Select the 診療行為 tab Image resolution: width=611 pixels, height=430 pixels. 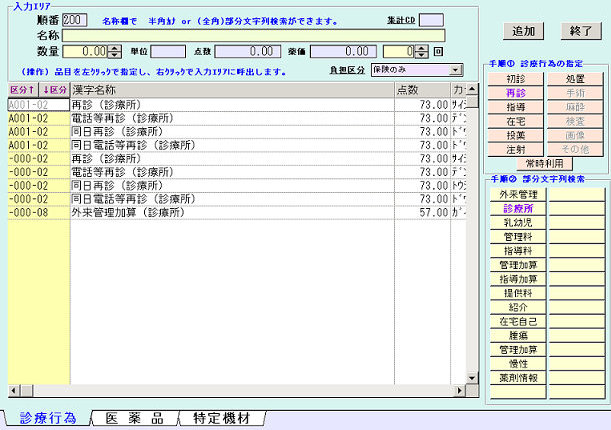48,417
